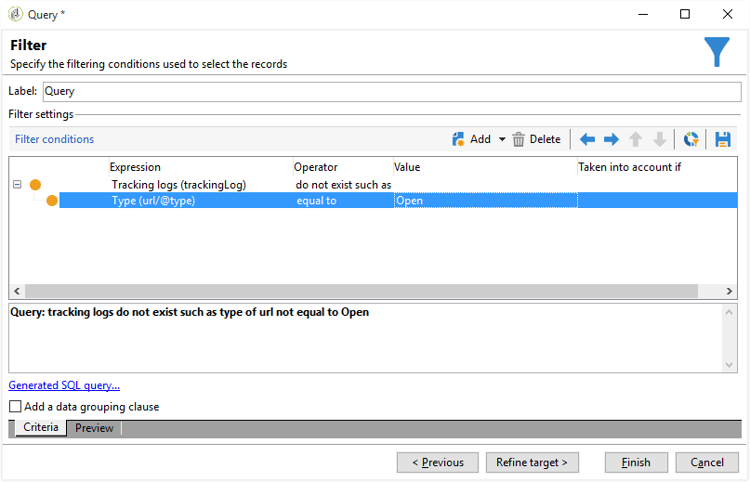Viewport: 750px width, 482px height.
Task: Switch to the Preview tab
Action: pos(94,428)
